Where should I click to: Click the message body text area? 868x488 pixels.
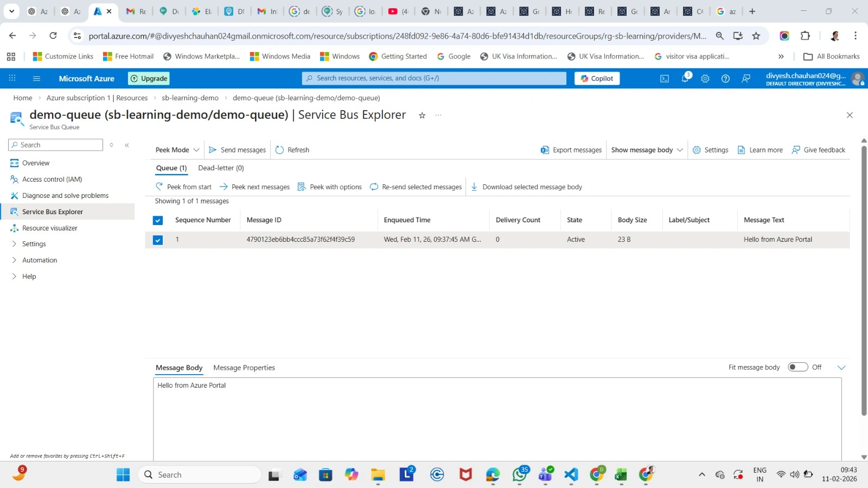pyautogui.click(x=497, y=419)
